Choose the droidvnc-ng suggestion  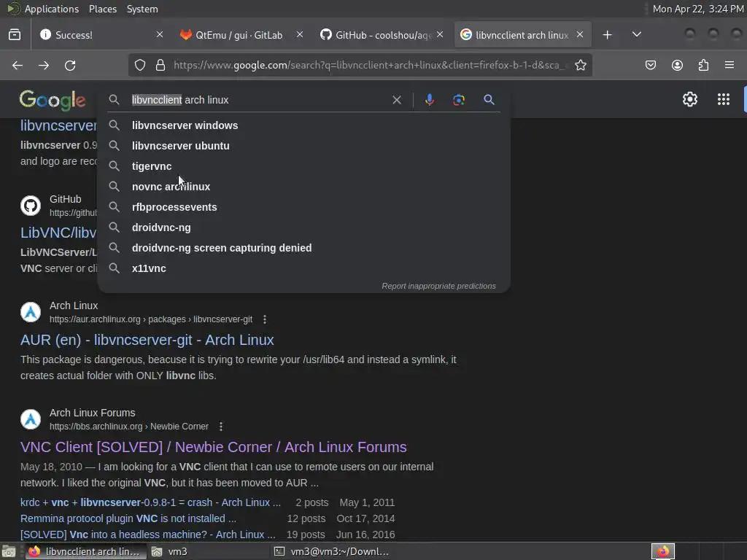[304, 227]
